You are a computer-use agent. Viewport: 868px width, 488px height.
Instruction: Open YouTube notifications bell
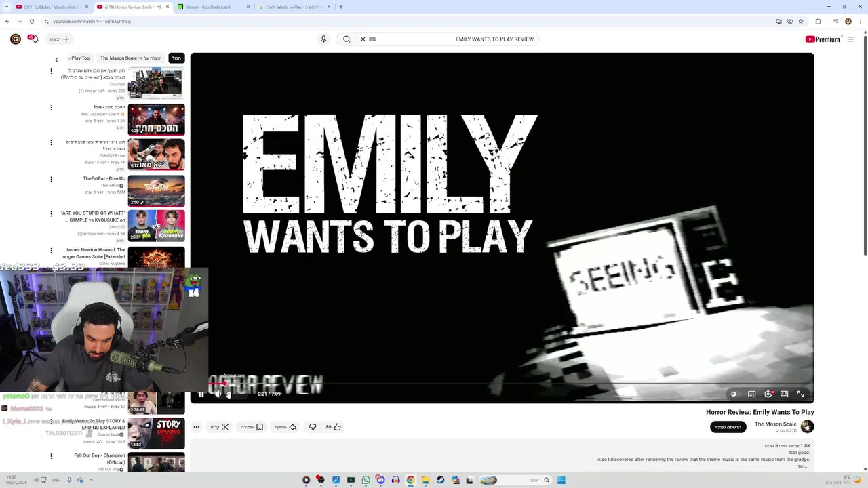pos(33,39)
